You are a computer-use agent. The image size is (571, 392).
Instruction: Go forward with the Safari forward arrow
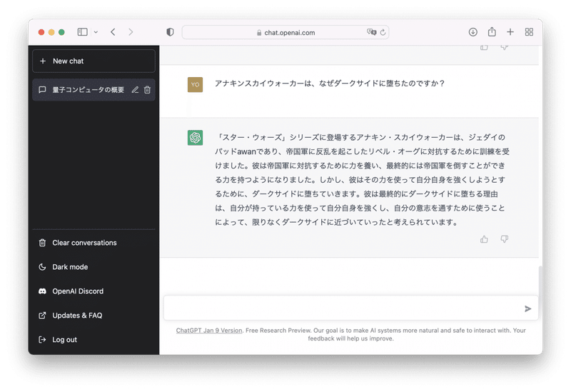pyautogui.click(x=131, y=32)
